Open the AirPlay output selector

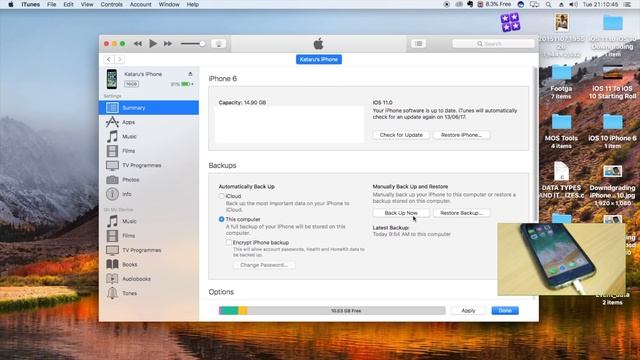tap(218, 44)
